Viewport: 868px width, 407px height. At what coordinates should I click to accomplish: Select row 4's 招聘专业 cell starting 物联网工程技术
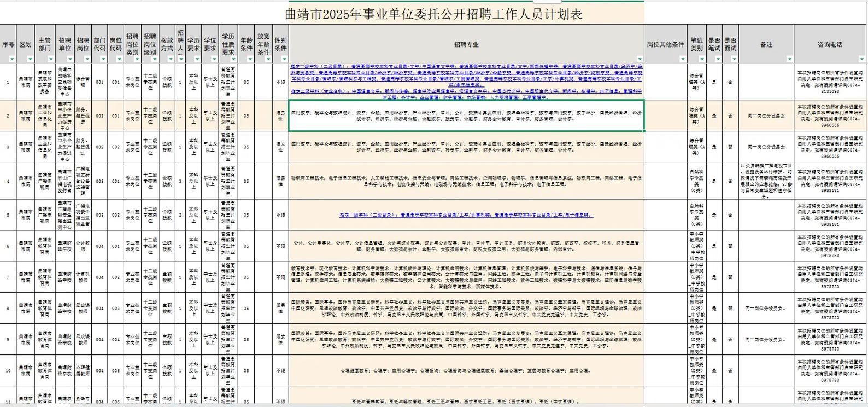click(466, 181)
